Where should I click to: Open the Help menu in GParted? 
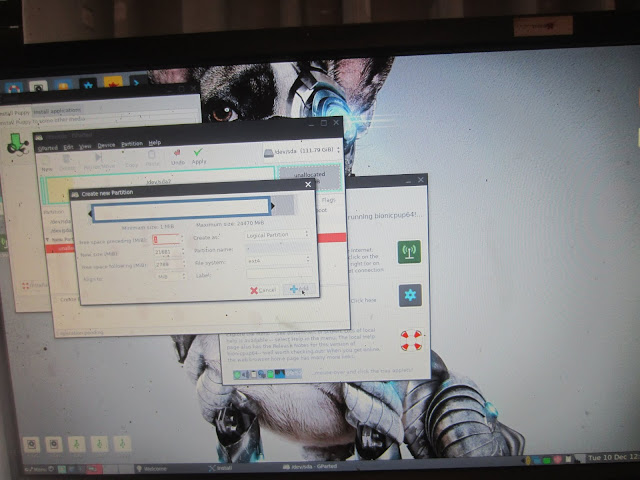coord(155,142)
